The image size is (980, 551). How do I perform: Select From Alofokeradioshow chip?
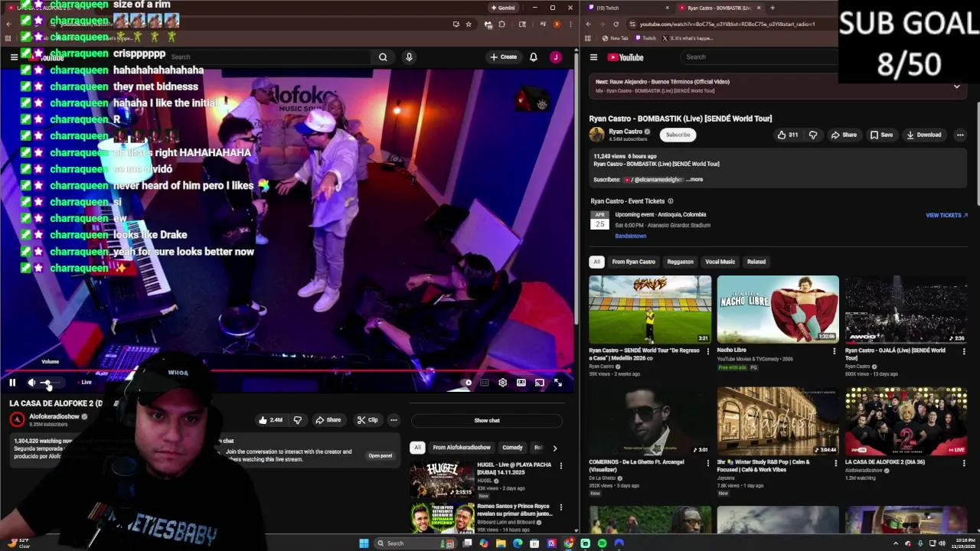coord(462,448)
